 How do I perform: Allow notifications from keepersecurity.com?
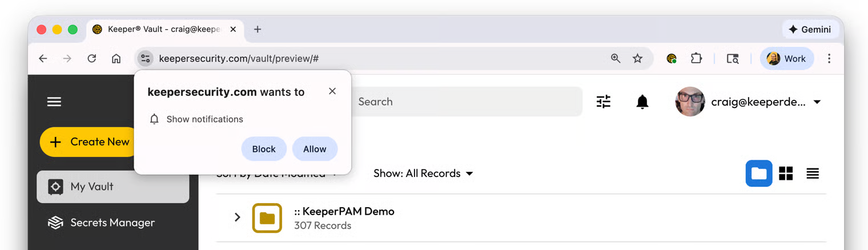pos(315,149)
